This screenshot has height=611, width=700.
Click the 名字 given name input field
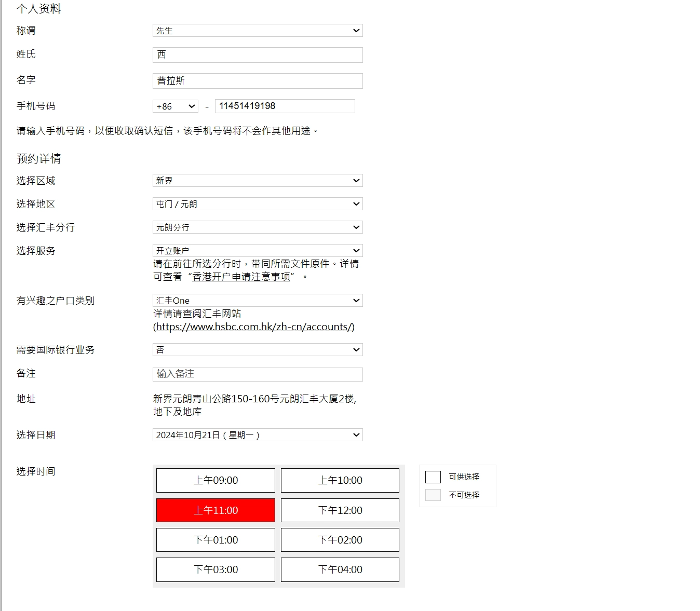258,81
